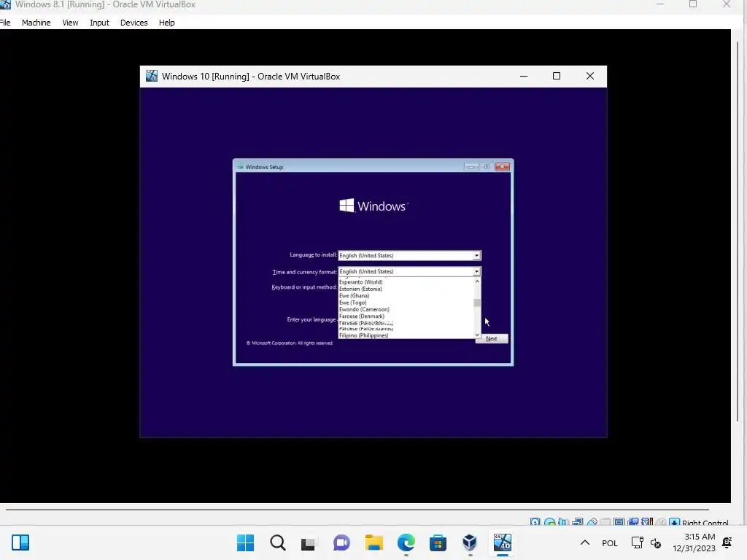Click the host key arrow indicator icon
The width and height of the screenshot is (747, 560).
point(674,523)
